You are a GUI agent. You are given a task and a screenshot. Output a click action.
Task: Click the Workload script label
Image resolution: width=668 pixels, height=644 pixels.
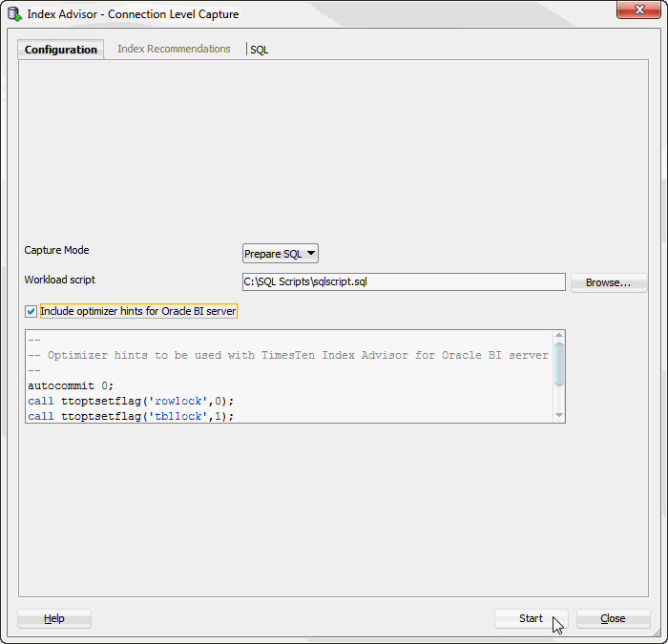coord(59,280)
